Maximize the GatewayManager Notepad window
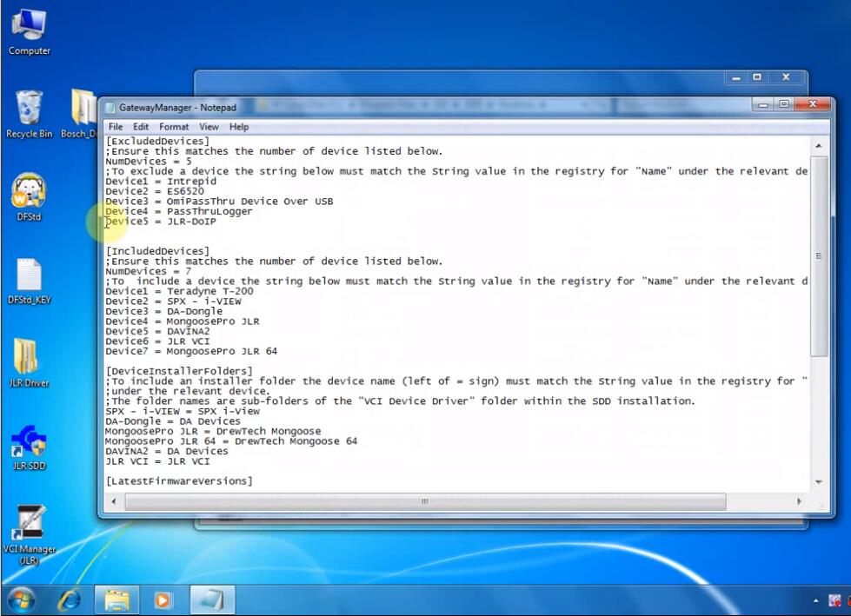Viewport: 851px width, 616px height. [784, 104]
